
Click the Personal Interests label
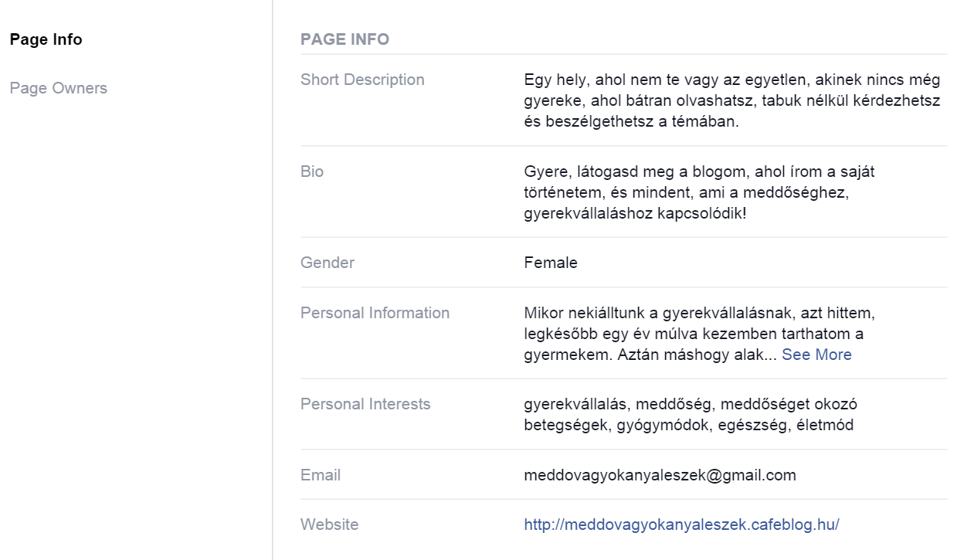365,404
